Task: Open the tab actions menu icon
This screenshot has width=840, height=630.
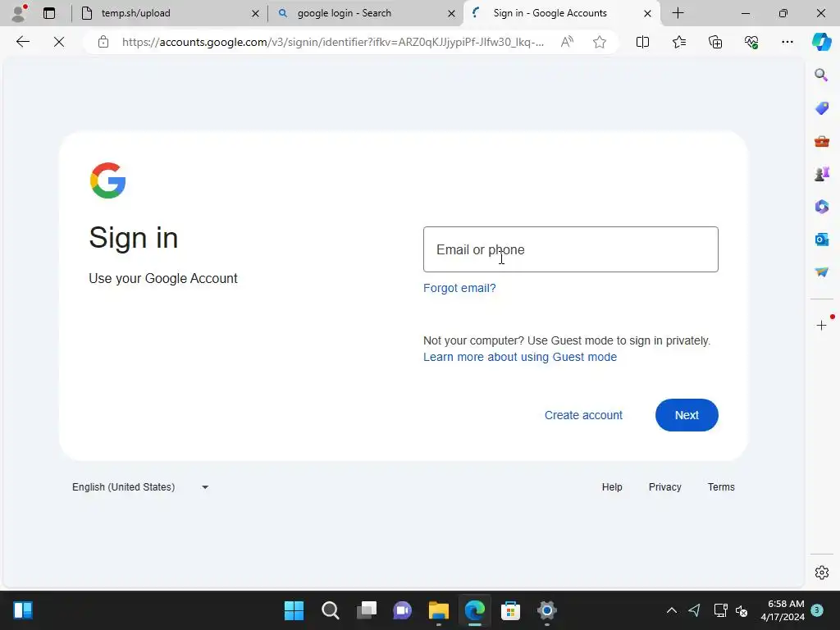Action: pyautogui.click(x=49, y=13)
